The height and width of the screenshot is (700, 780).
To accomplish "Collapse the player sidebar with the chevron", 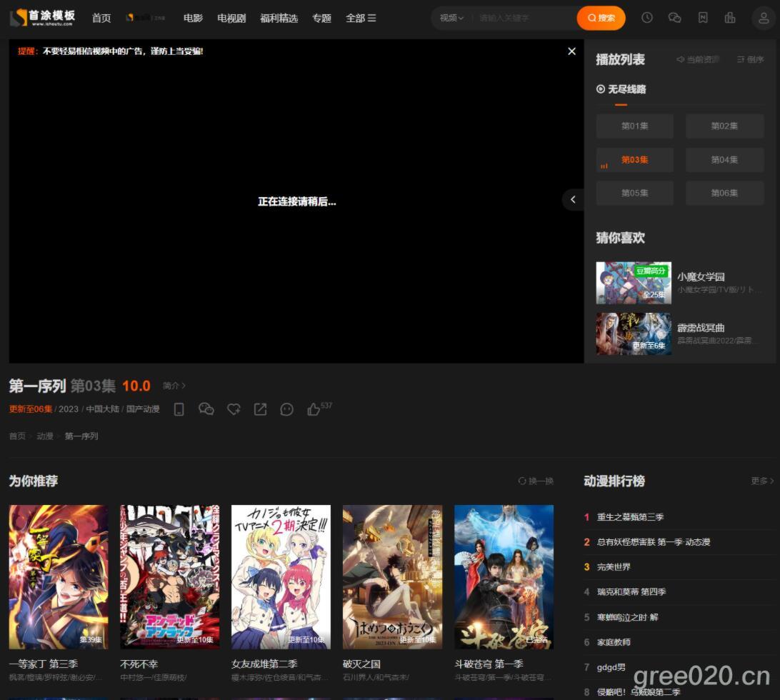I will point(574,200).
